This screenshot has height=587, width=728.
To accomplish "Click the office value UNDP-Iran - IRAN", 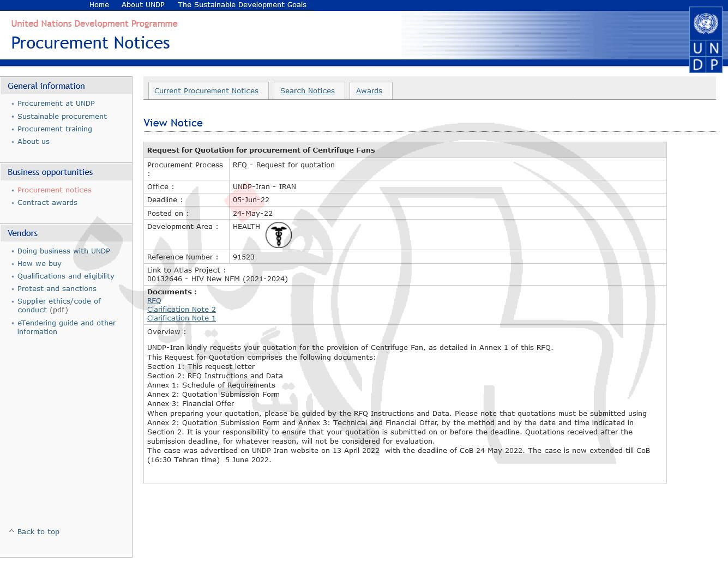I will 264,186.
